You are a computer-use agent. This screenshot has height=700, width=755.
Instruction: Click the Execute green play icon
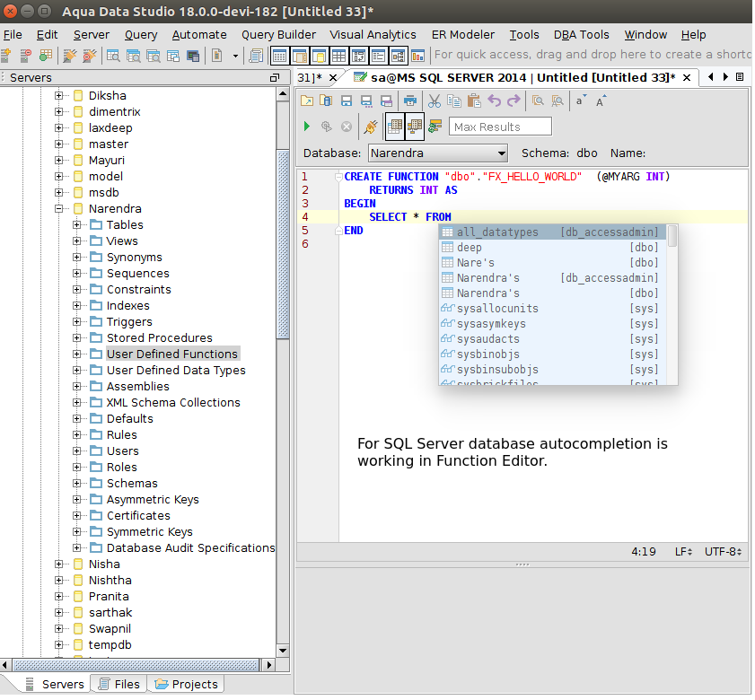pos(307,127)
